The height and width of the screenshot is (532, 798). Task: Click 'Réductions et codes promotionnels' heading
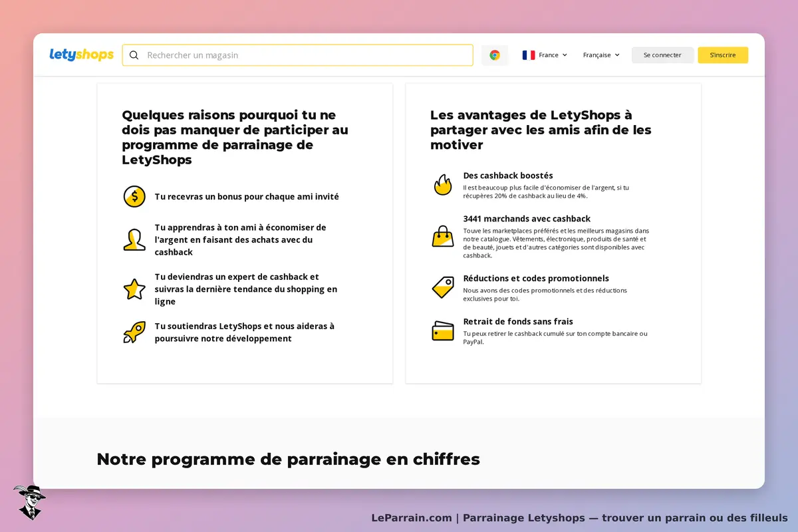(536, 279)
